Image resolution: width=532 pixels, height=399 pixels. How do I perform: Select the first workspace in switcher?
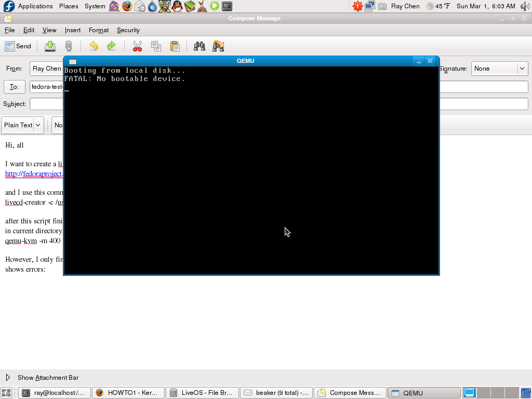tap(470, 393)
